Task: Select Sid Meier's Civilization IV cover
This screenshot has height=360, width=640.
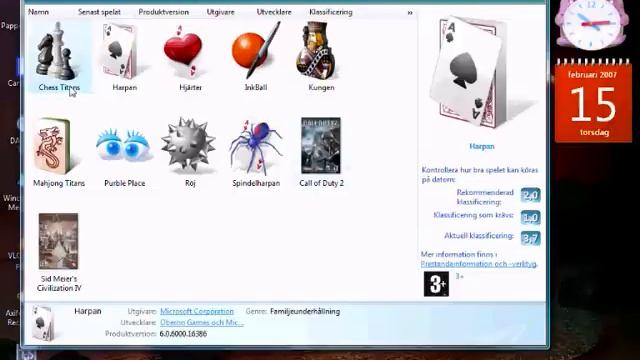Action: pyautogui.click(x=58, y=241)
